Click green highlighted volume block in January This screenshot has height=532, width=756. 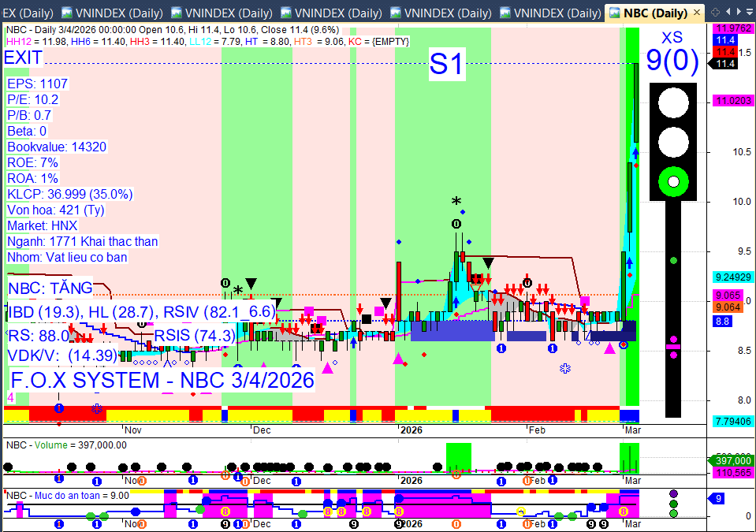459,458
